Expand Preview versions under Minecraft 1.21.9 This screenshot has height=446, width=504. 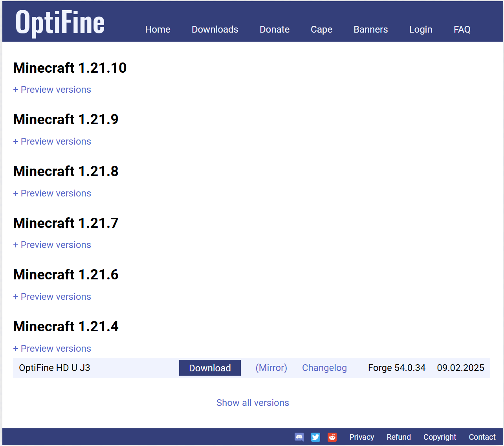click(x=52, y=141)
